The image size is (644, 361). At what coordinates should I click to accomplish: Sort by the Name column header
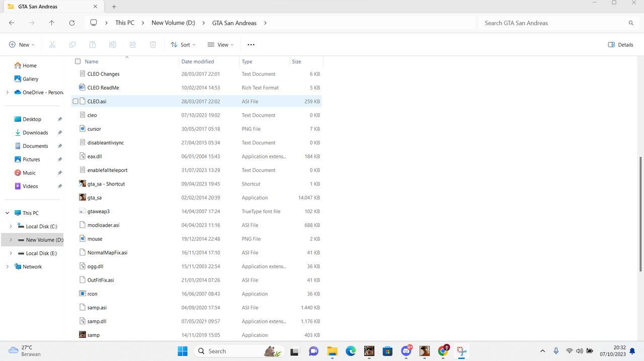point(92,61)
